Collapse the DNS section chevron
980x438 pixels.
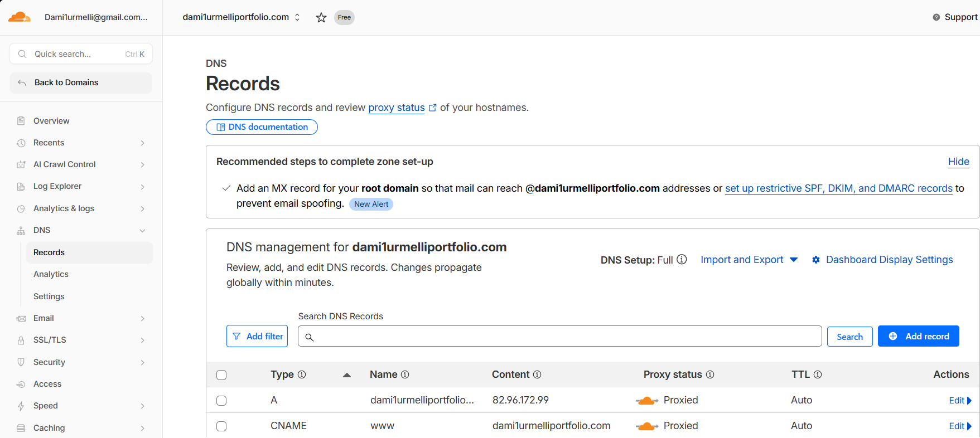click(143, 231)
